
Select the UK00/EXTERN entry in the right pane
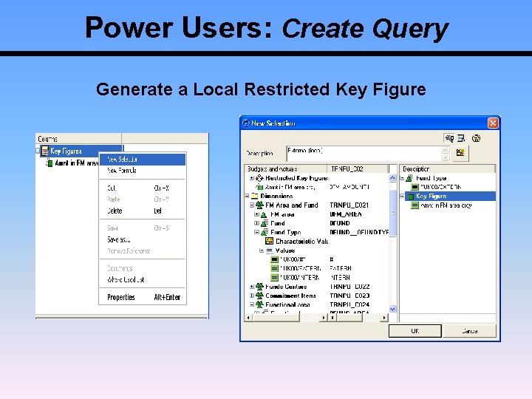(440, 187)
